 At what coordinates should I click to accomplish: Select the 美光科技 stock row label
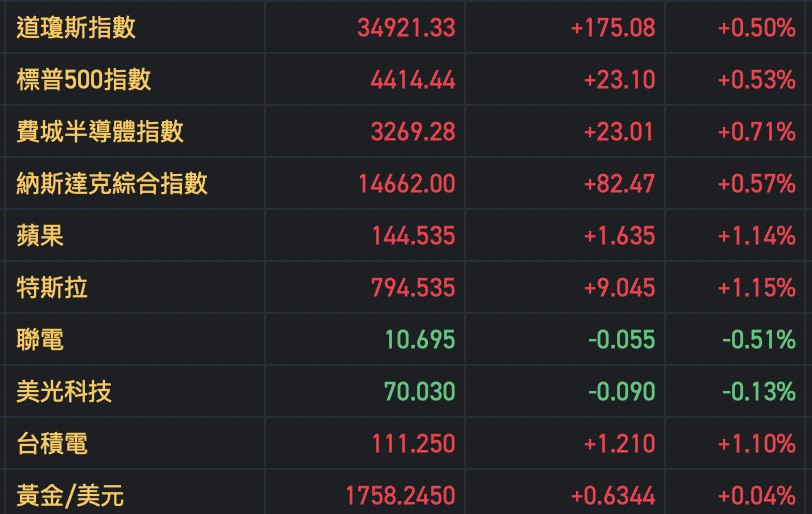click(64, 392)
